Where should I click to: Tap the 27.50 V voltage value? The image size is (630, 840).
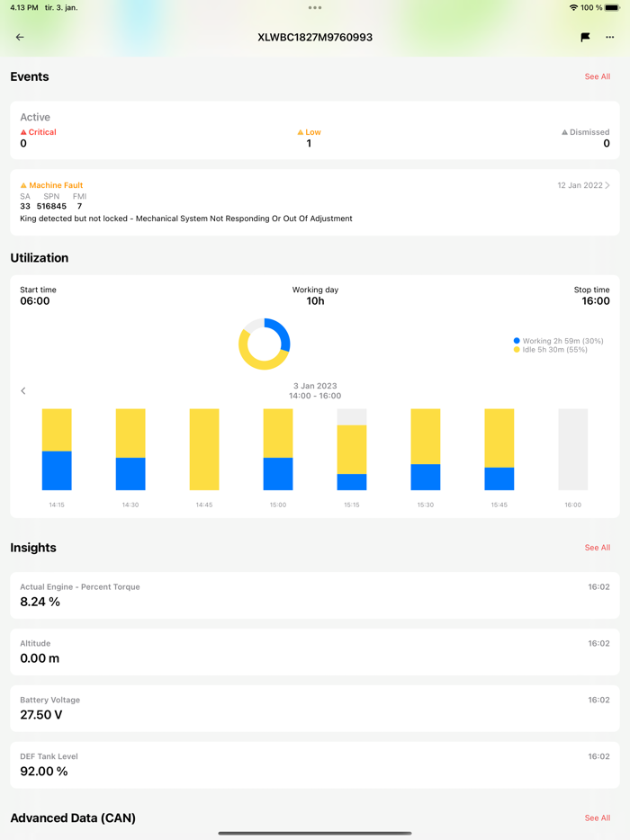(x=41, y=715)
